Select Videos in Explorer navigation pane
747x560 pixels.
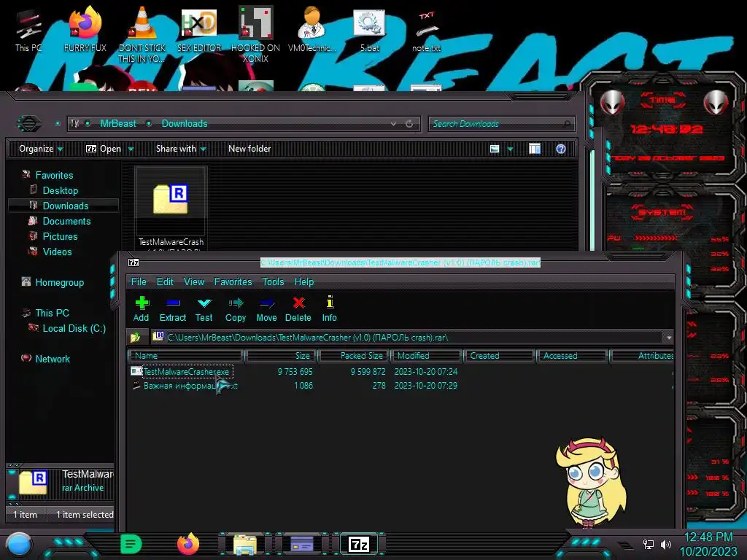[57, 252]
